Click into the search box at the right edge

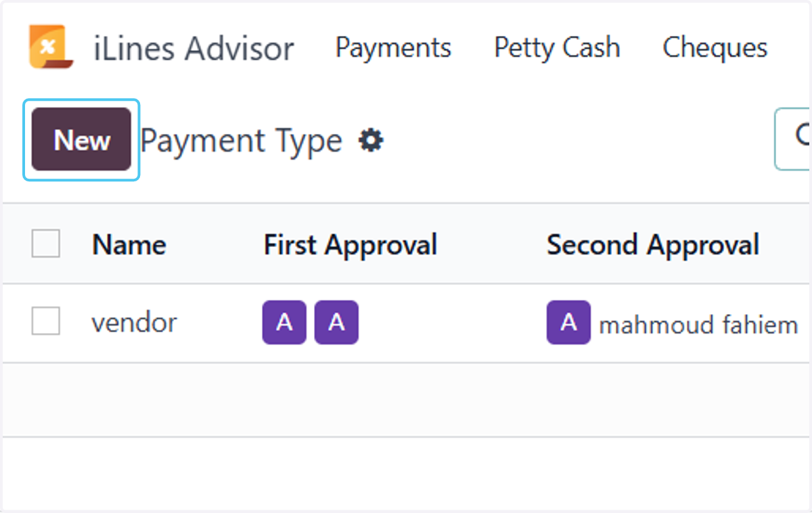tap(793, 139)
